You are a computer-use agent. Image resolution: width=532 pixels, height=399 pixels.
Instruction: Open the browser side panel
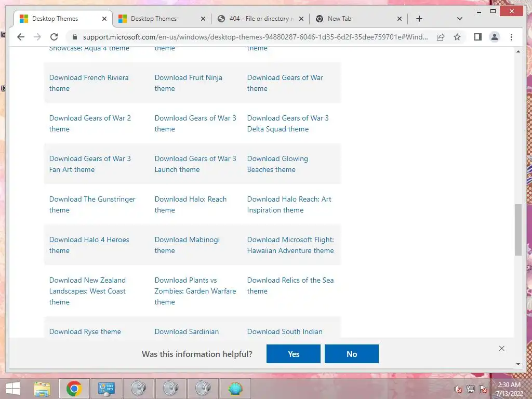click(x=478, y=37)
